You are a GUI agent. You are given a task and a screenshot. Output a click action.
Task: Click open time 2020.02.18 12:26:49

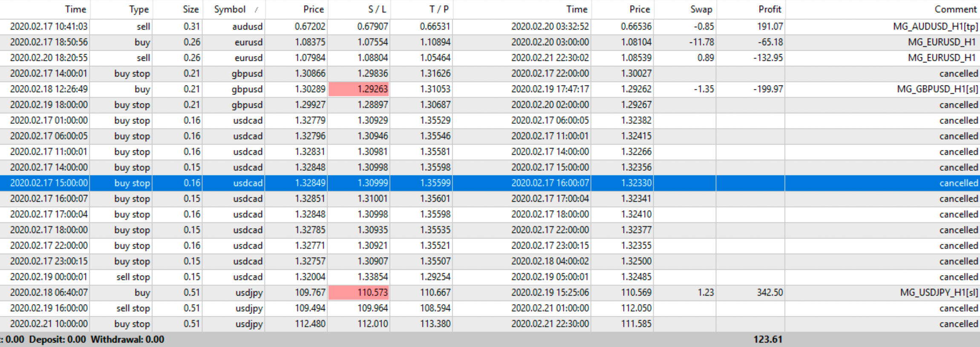[x=49, y=89]
